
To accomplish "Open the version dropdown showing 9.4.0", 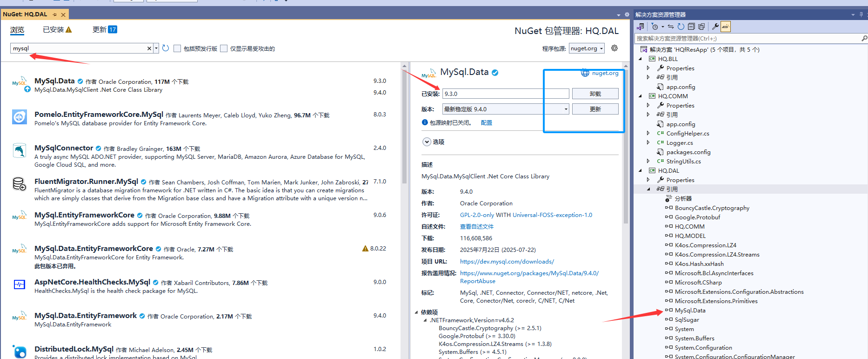I will [x=506, y=109].
